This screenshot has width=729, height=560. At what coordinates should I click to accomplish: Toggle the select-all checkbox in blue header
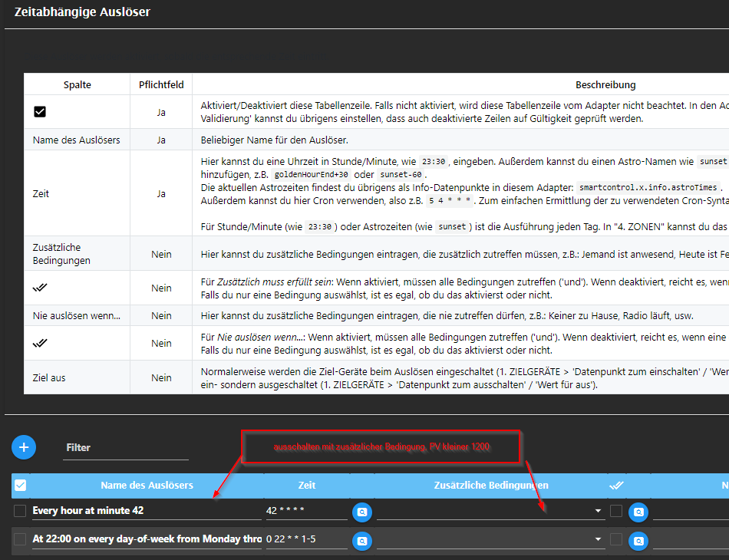coord(21,485)
